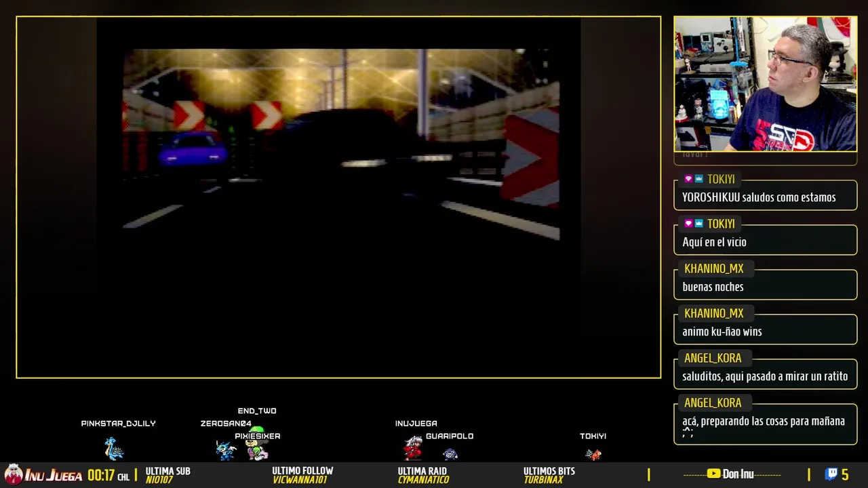Click the blue sprite under ZEROSAN04
The height and width of the screenshot is (488, 868).
click(225, 450)
